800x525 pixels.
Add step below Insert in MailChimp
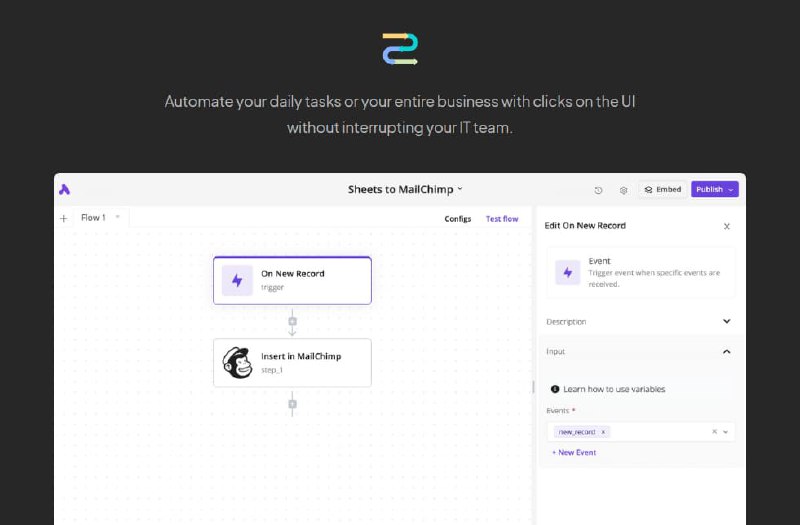(x=292, y=404)
